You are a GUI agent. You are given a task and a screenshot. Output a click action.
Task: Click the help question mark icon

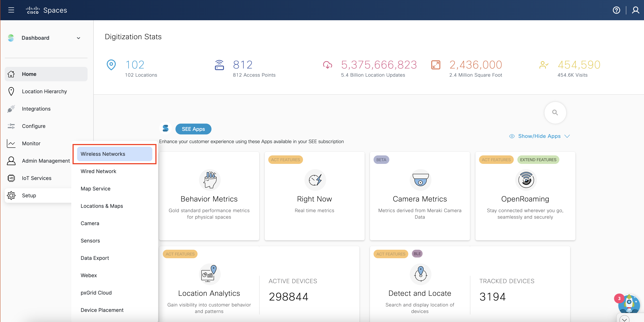click(x=616, y=10)
